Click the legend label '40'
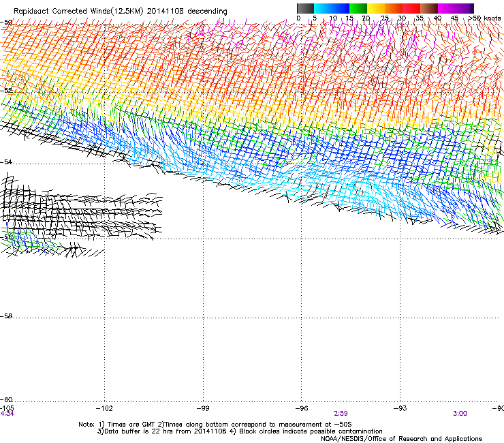Screen dimensions: 504x443 coord(437,18)
